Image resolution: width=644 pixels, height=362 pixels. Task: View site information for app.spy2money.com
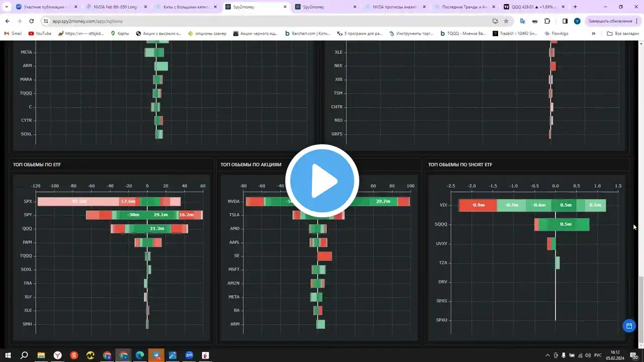pos(46,21)
